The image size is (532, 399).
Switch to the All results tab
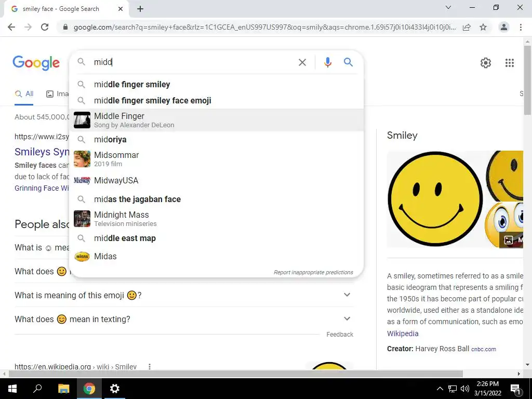(24, 94)
